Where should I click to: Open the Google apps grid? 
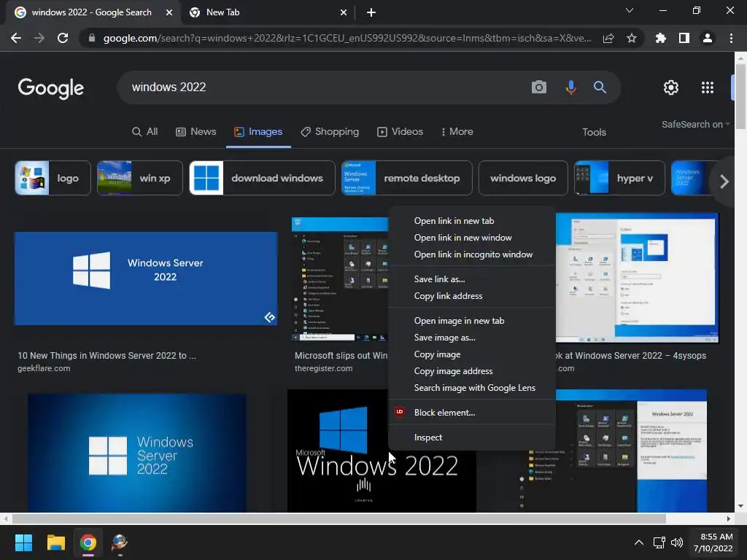(708, 87)
